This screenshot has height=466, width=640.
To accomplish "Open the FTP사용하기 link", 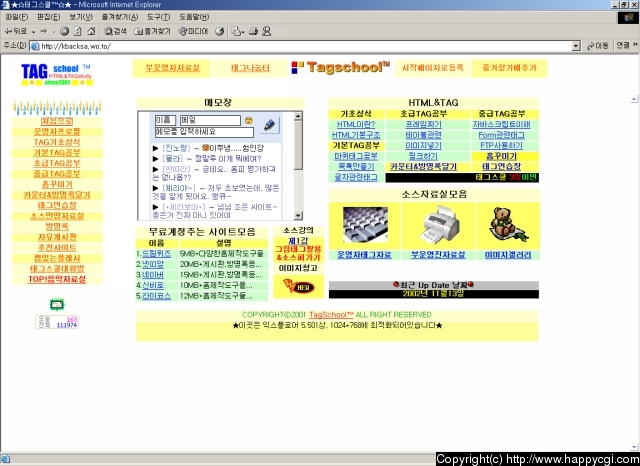I will tap(501, 146).
